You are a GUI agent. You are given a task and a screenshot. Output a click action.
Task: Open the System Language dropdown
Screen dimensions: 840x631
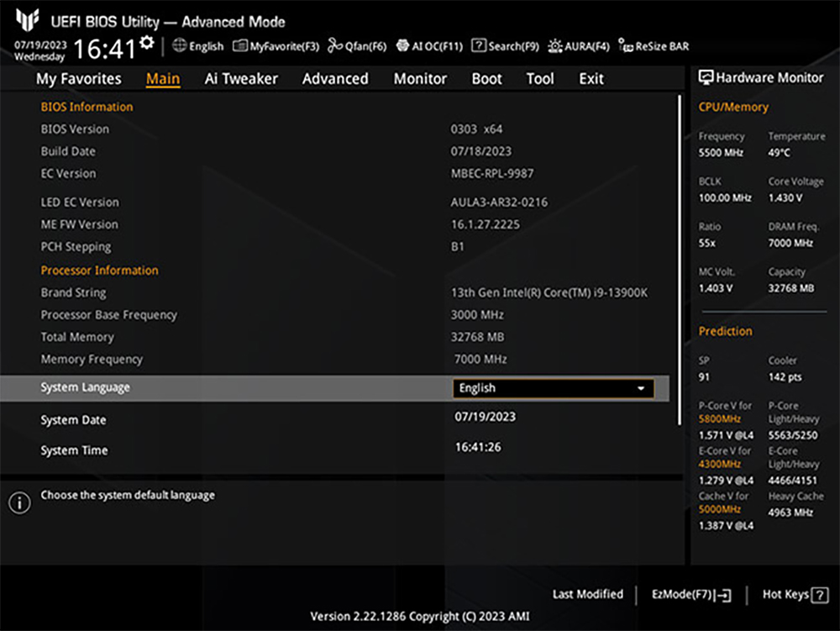pyautogui.click(x=554, y=388)
